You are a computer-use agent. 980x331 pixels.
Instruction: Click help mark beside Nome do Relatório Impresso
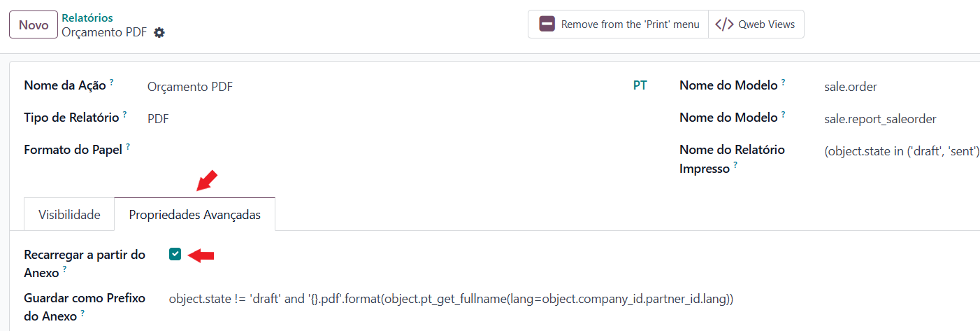coord(736,166)
